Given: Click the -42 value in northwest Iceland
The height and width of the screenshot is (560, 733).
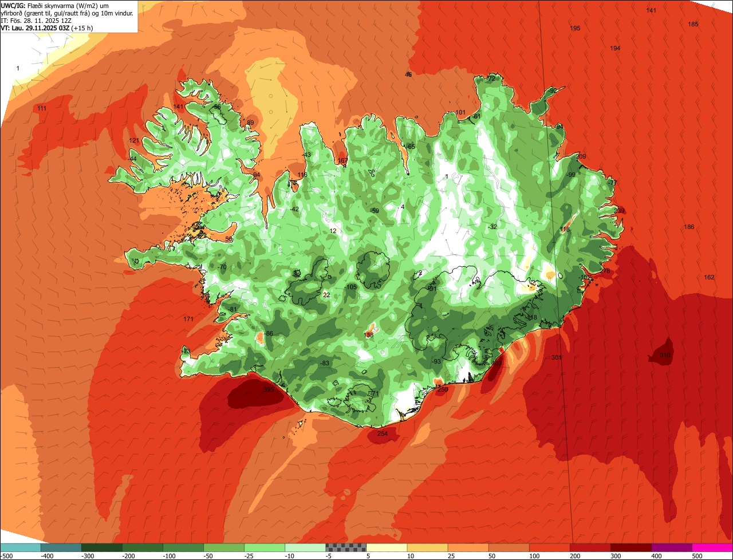Looking at the screenshot, I should tap(294, 210).
